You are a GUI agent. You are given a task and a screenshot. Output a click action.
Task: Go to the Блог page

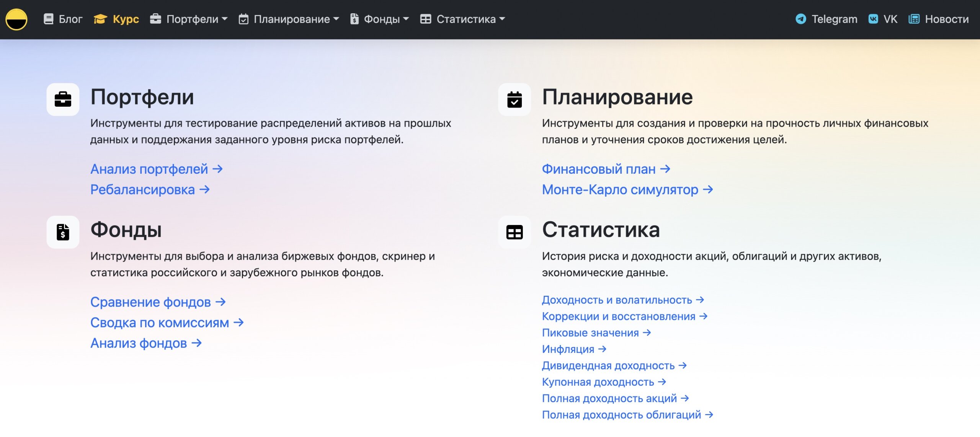point(63,19)
